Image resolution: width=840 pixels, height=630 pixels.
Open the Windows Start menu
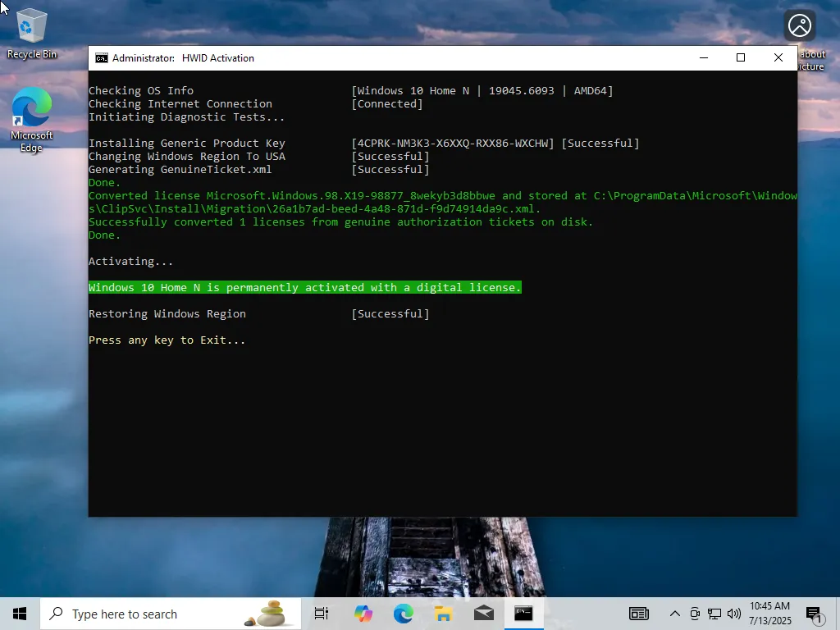(x=20, y=614)
